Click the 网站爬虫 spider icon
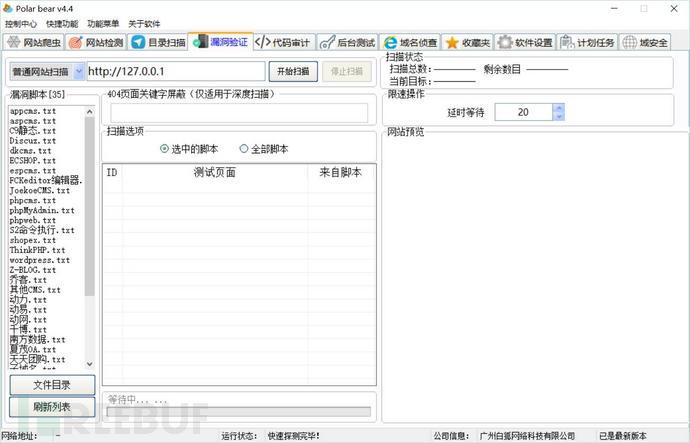 pos(14,42)
